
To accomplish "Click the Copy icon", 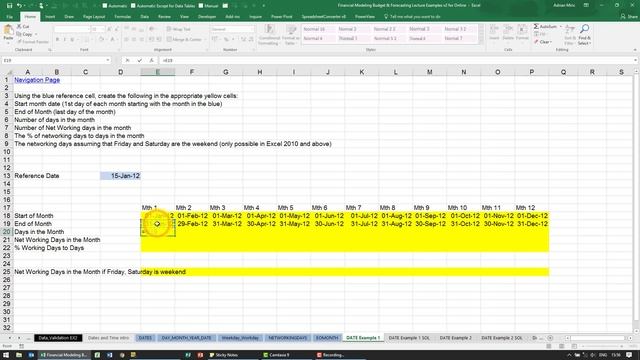I will (x=19, y=34).
